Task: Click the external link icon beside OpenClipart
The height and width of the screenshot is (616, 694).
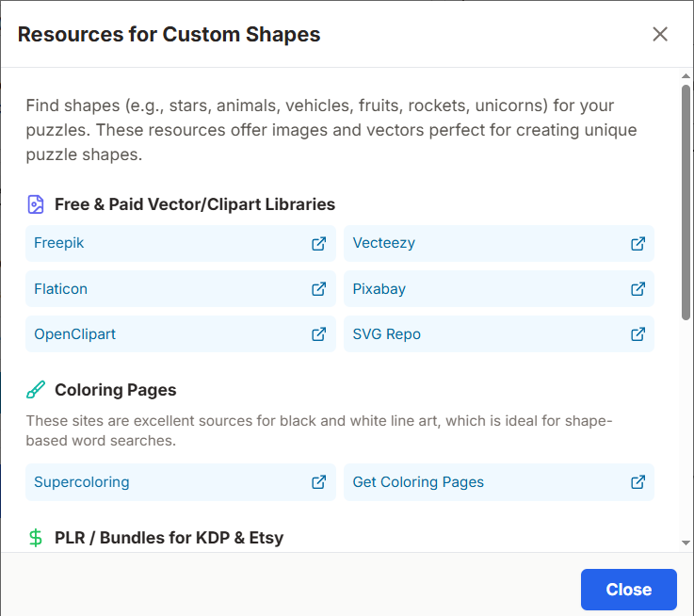Action: coord(318,334)
